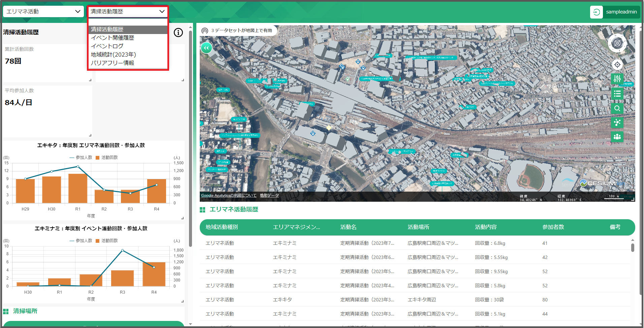The height and width of the screenshot is (328, 644).
Task: Open the Google Analyticsの利用について link
Action: pos(229,195)
